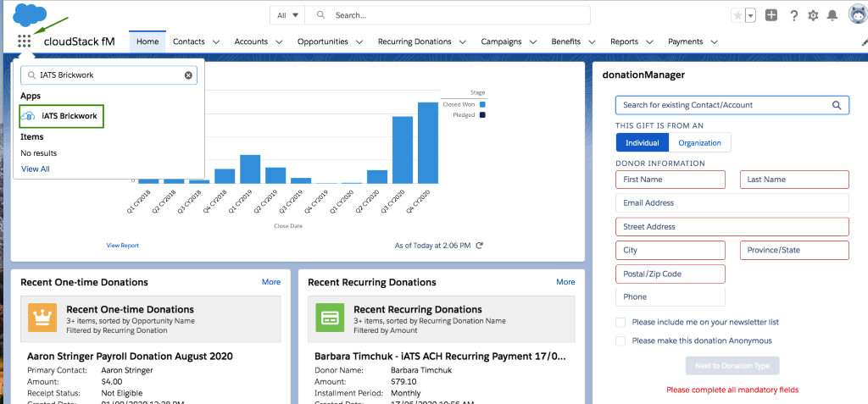The image size is (868, 404).
Task: Click the View Report link
Action: click(x=122, y=245)
